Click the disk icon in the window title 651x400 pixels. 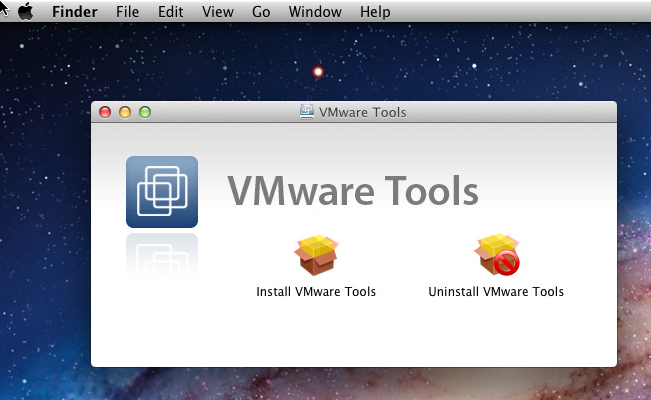click(x=307, y=112)
